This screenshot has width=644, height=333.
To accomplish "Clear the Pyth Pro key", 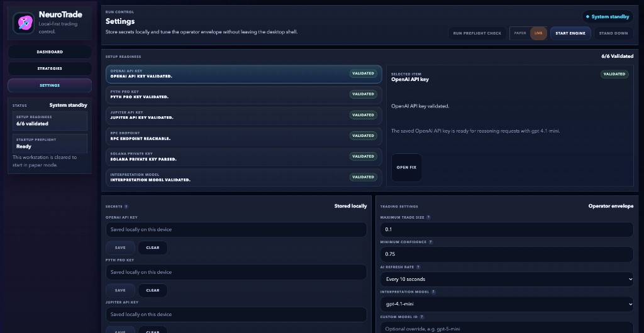I will (x=153, y=290).
